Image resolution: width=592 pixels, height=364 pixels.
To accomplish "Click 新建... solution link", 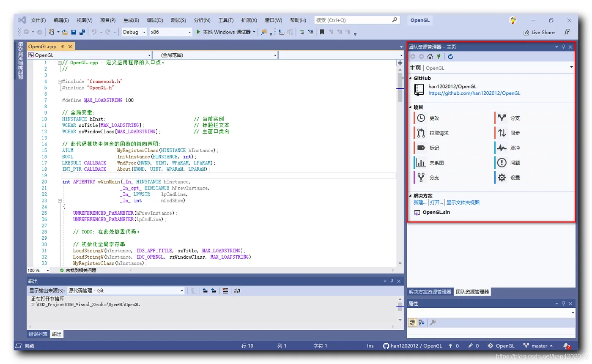I will click(420, 203).
